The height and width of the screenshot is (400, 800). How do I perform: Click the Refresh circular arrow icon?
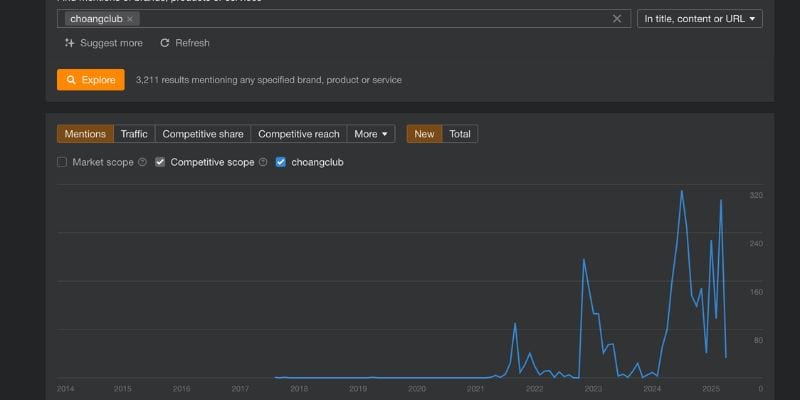(x=165, y=43)
